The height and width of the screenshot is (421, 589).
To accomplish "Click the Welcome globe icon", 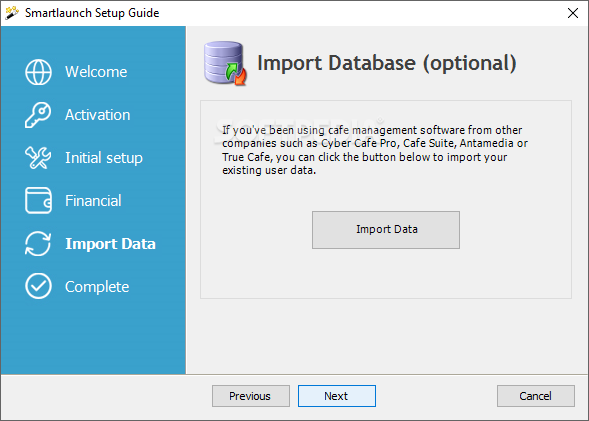I will point(38,72).
